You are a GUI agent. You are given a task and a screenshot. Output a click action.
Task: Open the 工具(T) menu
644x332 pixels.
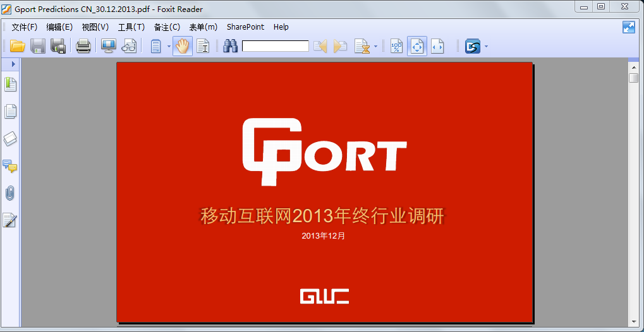[x=131, y=27]
